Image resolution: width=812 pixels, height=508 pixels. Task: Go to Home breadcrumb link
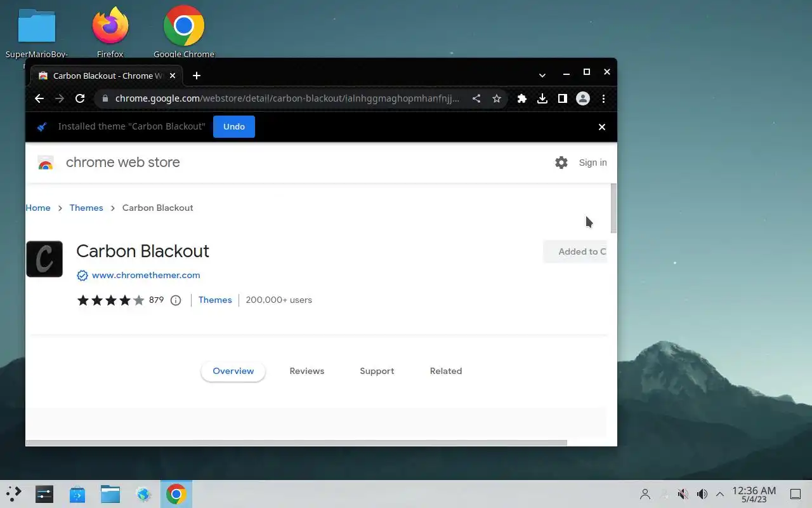pos(38,208)
